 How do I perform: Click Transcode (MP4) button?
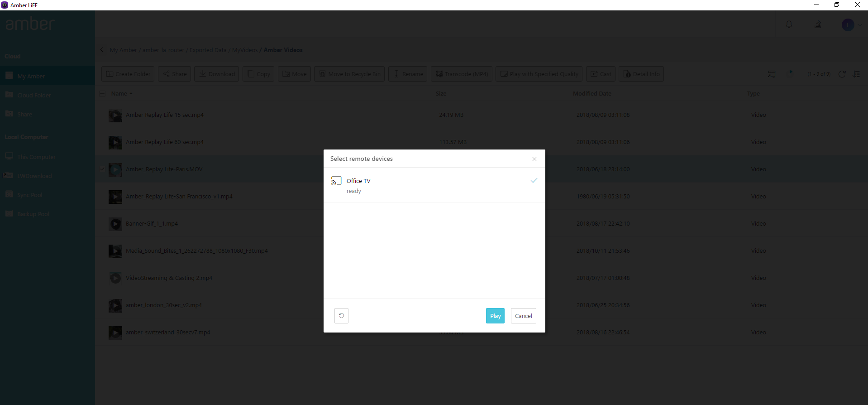click(461, 74)
